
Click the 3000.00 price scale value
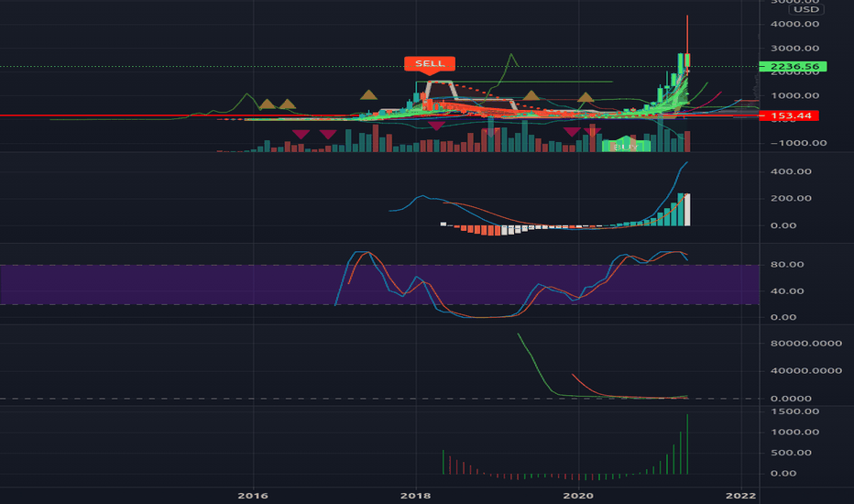[794, 48]
